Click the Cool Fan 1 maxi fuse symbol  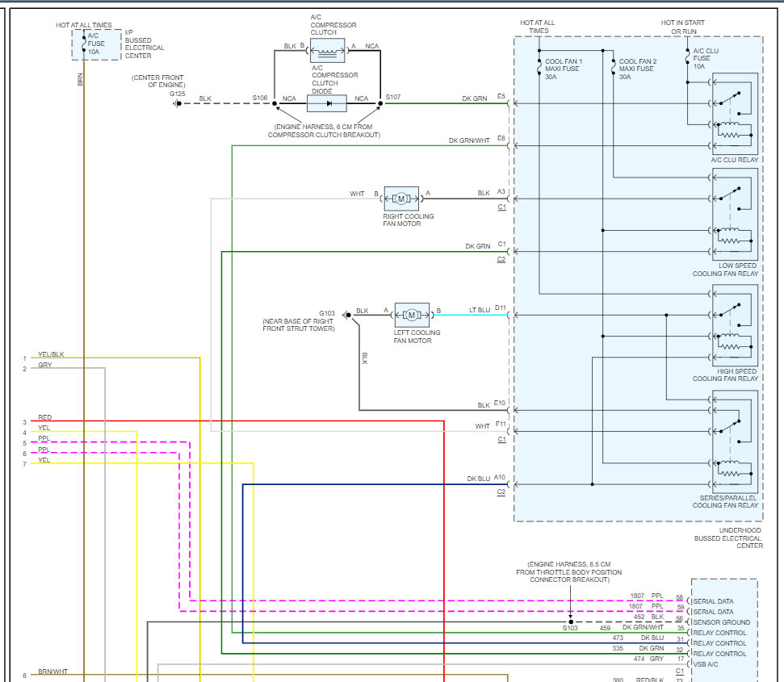(x=539, y=68)
